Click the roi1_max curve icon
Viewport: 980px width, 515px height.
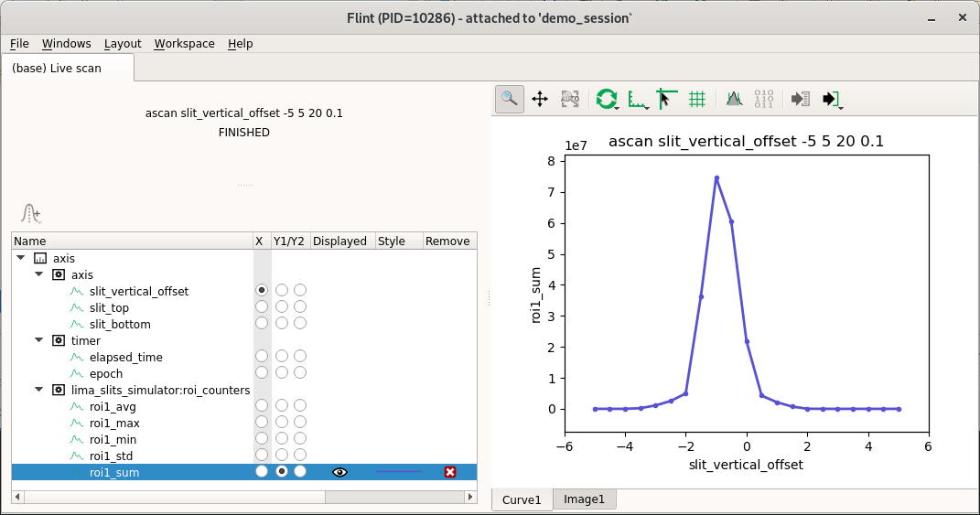(77, 423)
